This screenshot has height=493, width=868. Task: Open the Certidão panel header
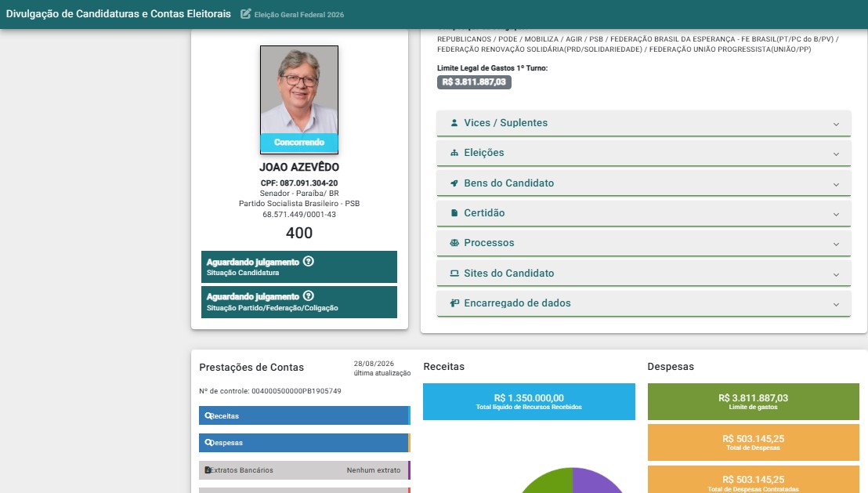pyautogui.click(x=643, y=212)
